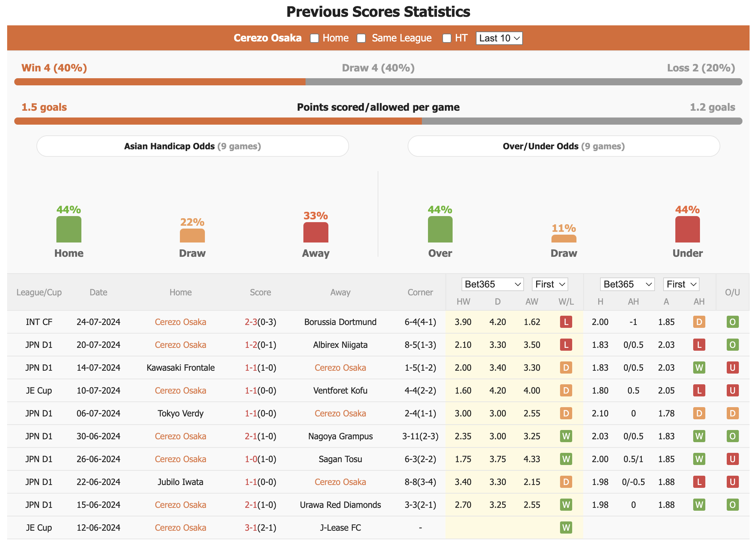This screenshot has width=756, height=540.
Task: Click the red U badge in Kawasaki Frontale row
Action: [x=732, y=367]
